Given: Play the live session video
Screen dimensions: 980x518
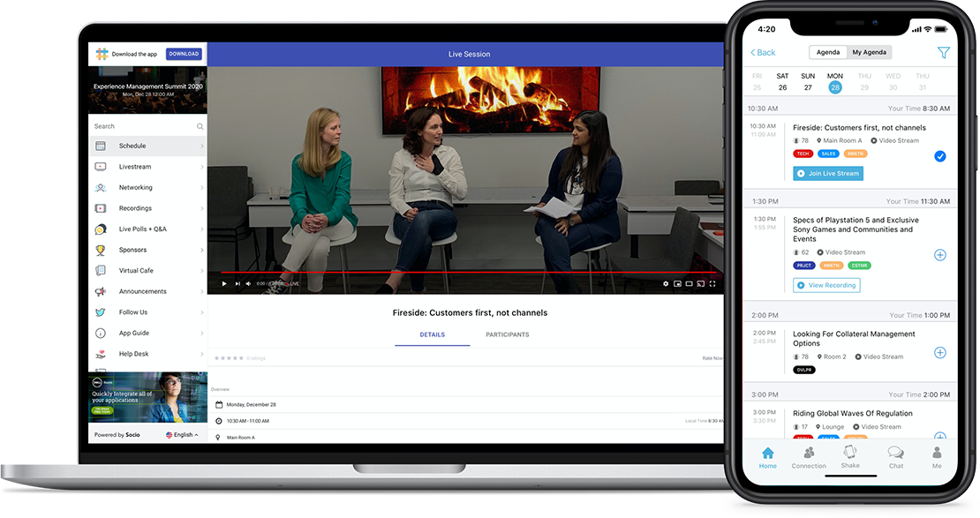Looking at the screenshot, I should click(x=224, y=283).
